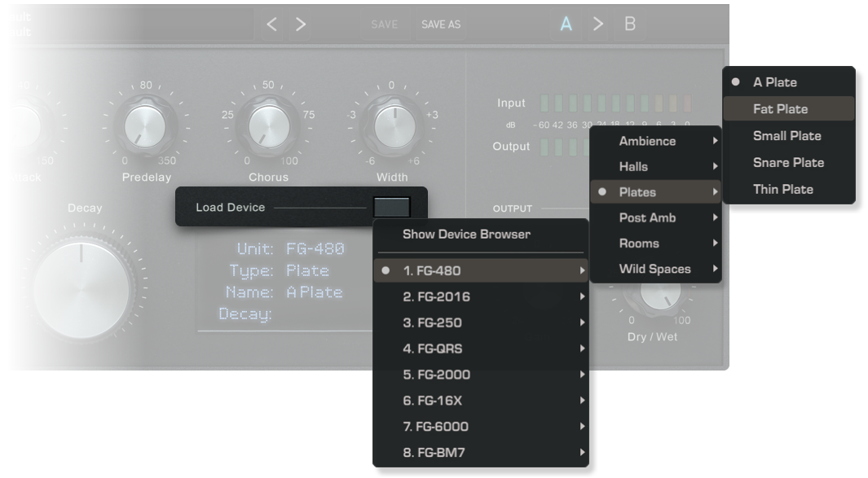Click the Input level meter

pos(615,103)
